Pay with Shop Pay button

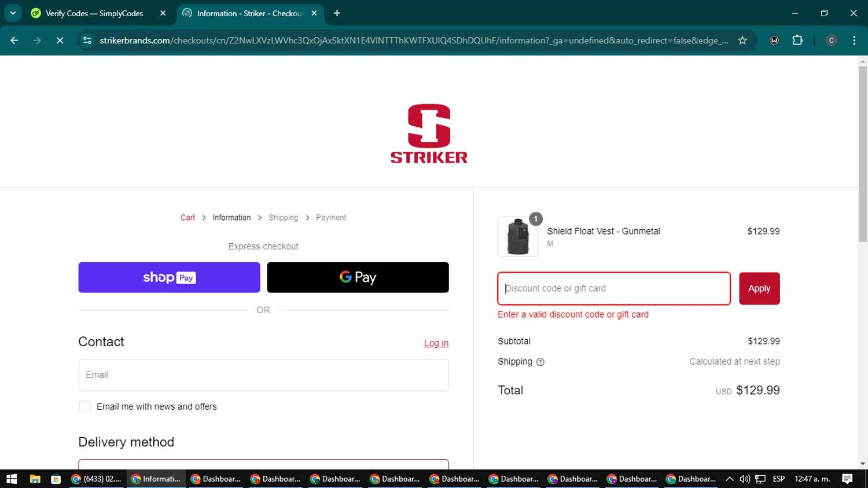(x=169, y=277)
